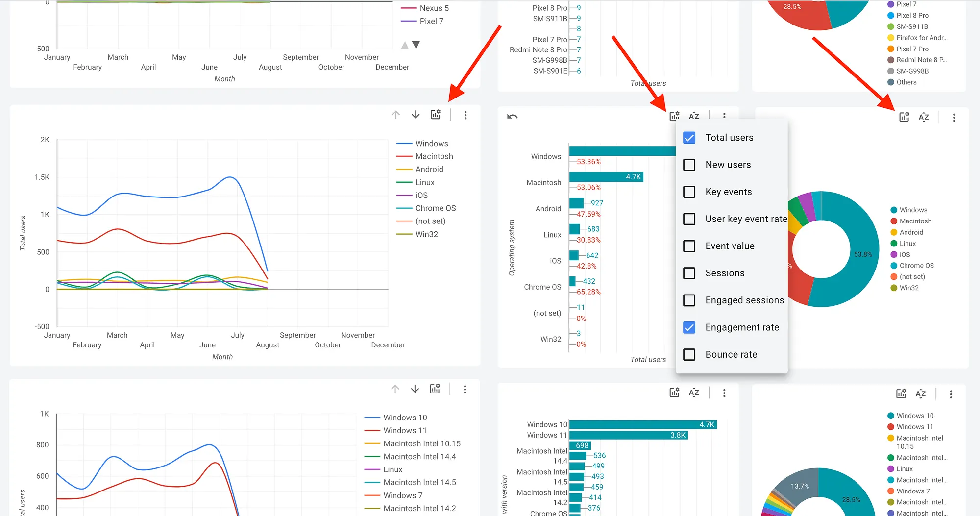The width and height of the screenshot is (980, 516).
Task: Open sort A-Z icon on operating system donut chart
Action: point(924,117)
